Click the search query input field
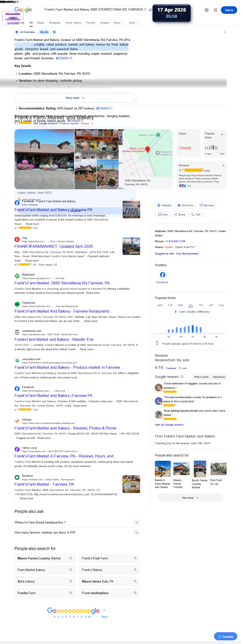Image resolution: width=244 pixels, height=644 pixels. pyautogui.click(x=95, y=10)
